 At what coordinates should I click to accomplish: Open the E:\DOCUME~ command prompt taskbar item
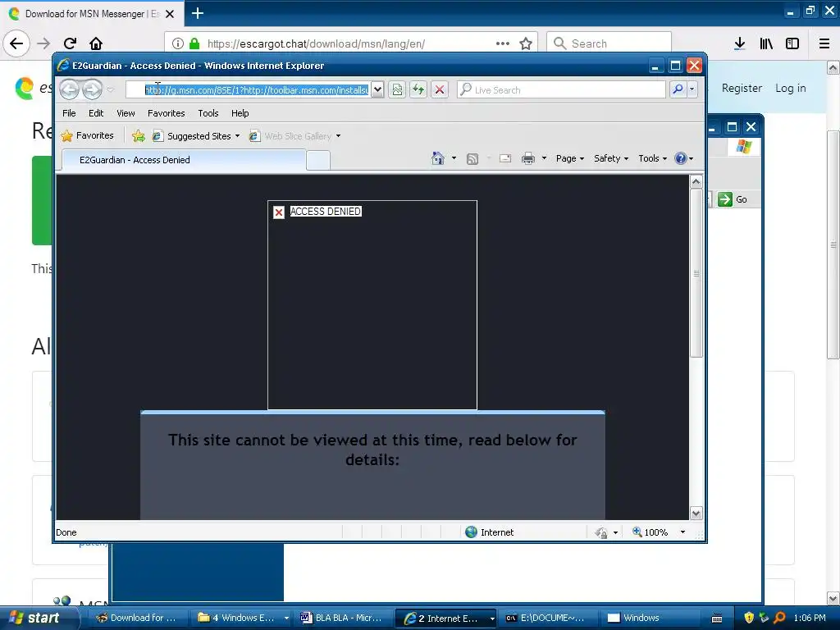click(546, 618)
